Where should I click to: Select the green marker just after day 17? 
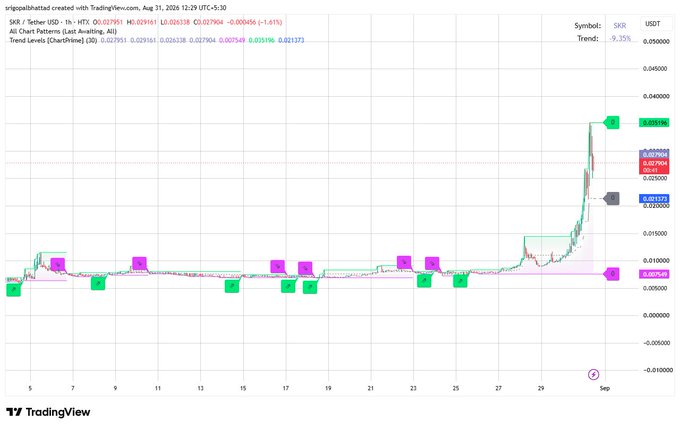click(288, 286)
